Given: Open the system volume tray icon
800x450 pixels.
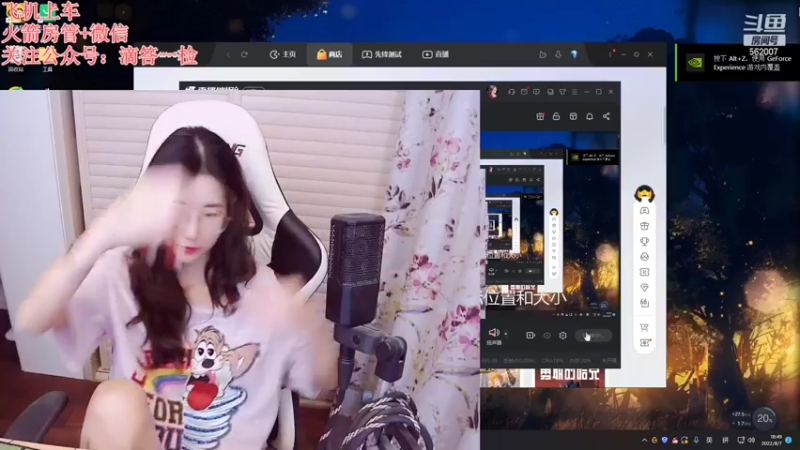Looking at the screenshot, I should click(x=751, y=440).
